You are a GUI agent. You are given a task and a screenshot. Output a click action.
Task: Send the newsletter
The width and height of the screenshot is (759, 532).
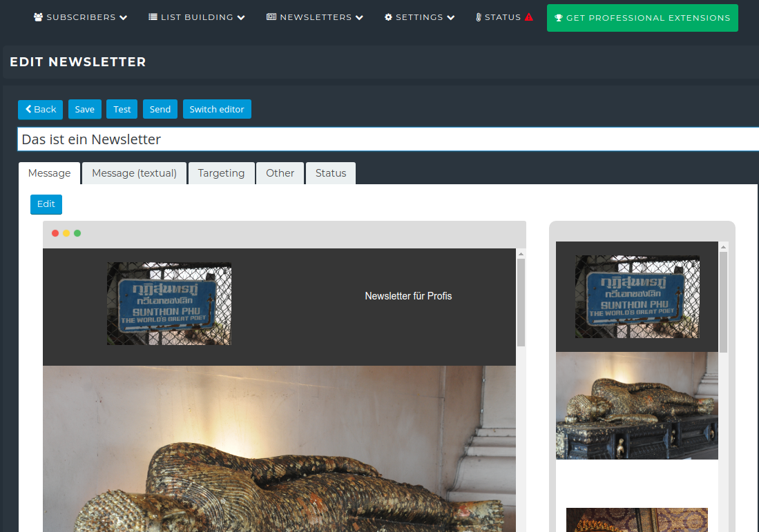(160, 109)
